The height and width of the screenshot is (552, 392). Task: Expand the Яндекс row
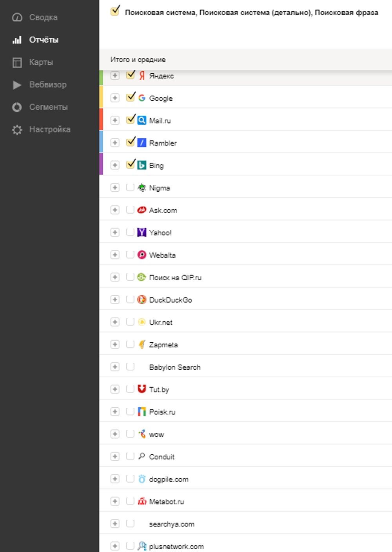point(114,75)
